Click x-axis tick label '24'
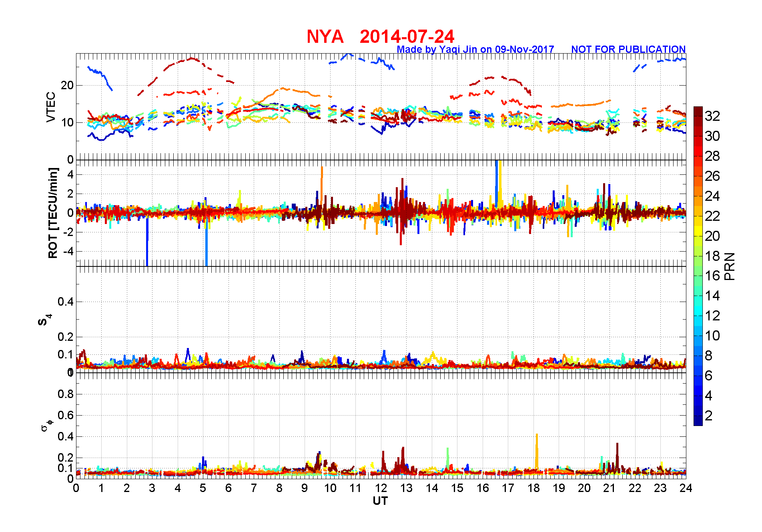This screenshot has width=762, height=532. [686, 488]
